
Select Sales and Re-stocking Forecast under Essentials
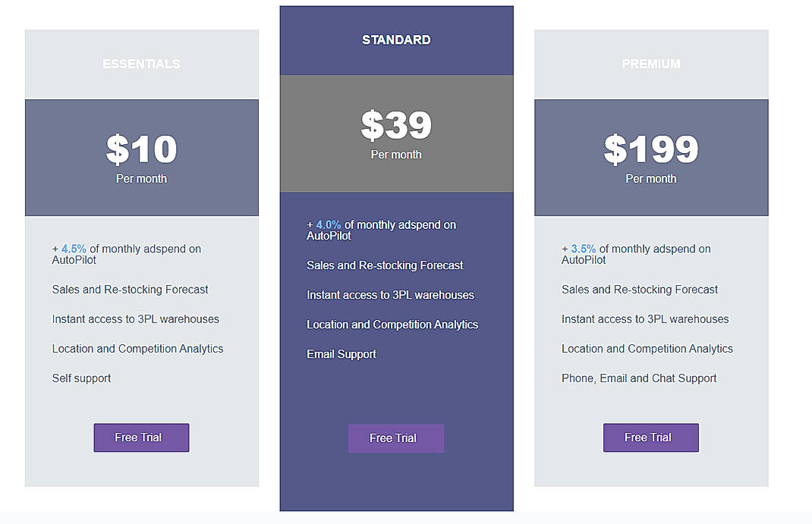click(131, 290)
